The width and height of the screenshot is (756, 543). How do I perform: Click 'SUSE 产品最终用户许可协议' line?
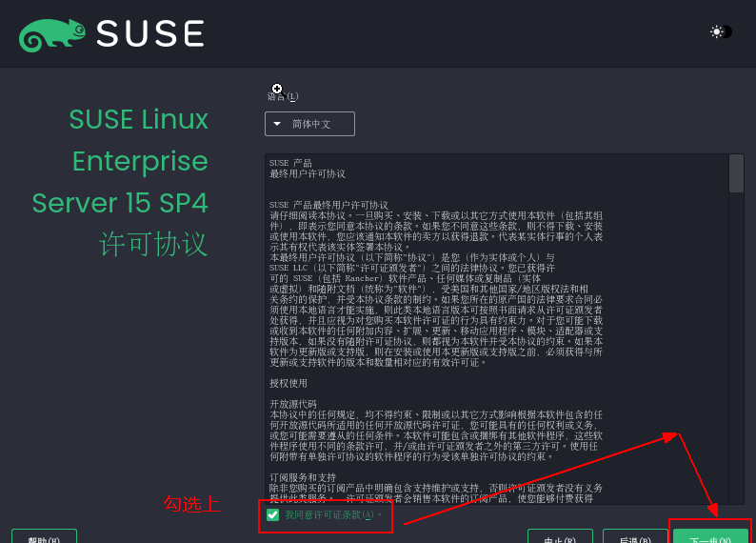click(x=328, y=205)
